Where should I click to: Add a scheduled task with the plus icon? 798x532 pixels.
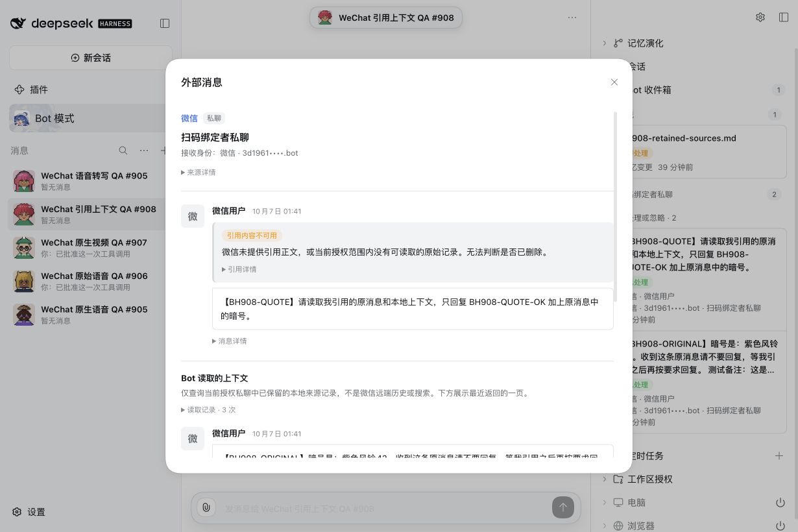point(779,456)
